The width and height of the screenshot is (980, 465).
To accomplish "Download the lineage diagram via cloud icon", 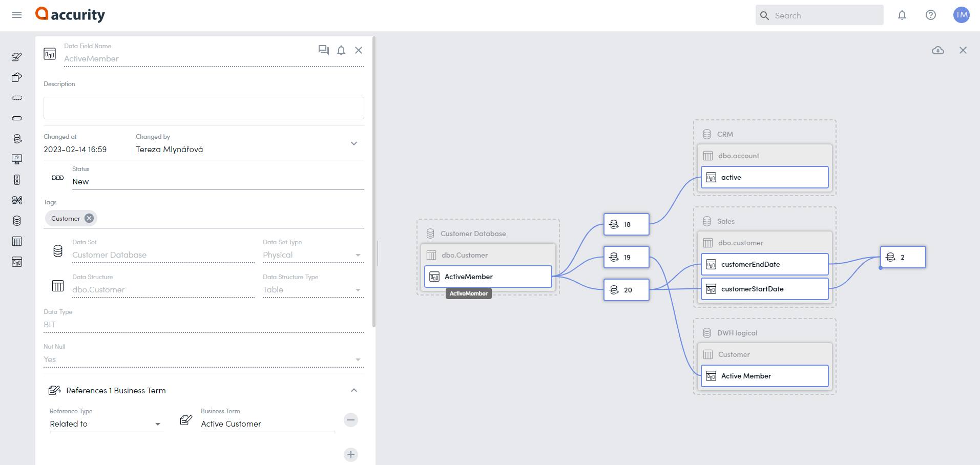I will [x=938, y=50].
